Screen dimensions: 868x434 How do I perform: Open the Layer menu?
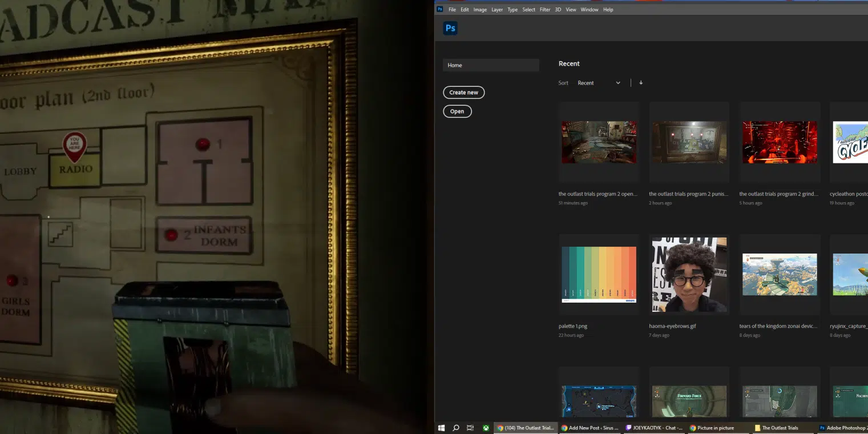[497, 10]
